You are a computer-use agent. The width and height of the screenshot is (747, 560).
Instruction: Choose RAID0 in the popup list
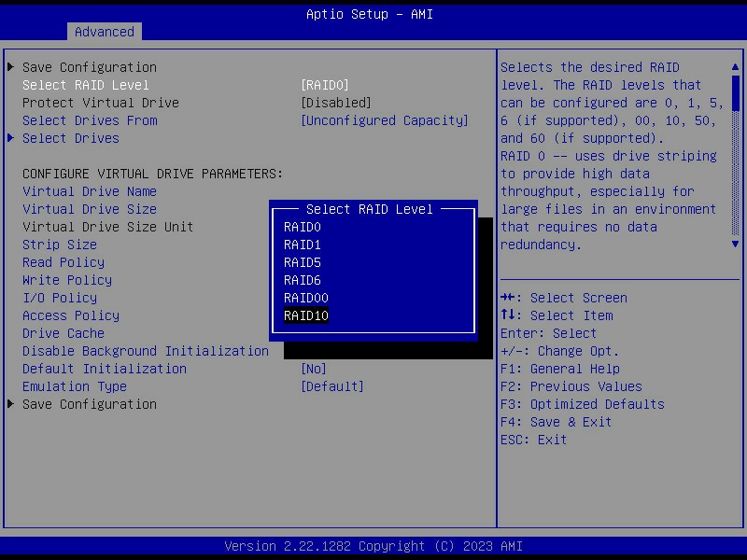[303, 227]
